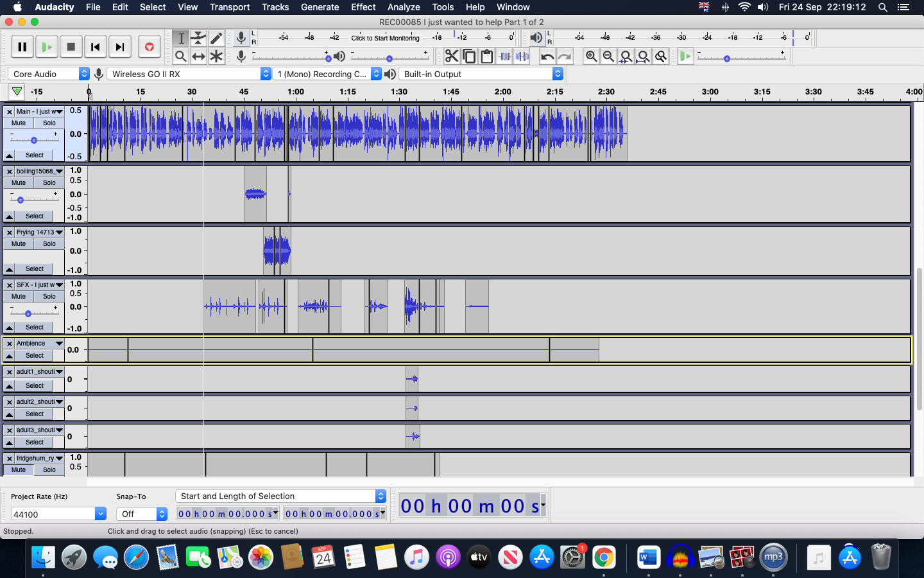Open the Tracks menu
Image resolution: width=924 pixels, height=578 pixels.
[x=275, y=7]
